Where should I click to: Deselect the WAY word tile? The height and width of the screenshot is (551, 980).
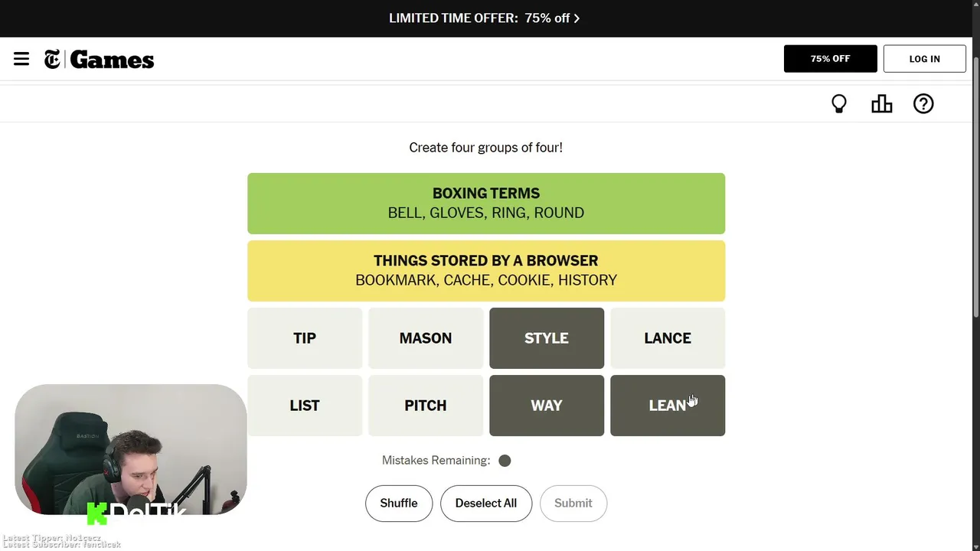coord(547,406)
